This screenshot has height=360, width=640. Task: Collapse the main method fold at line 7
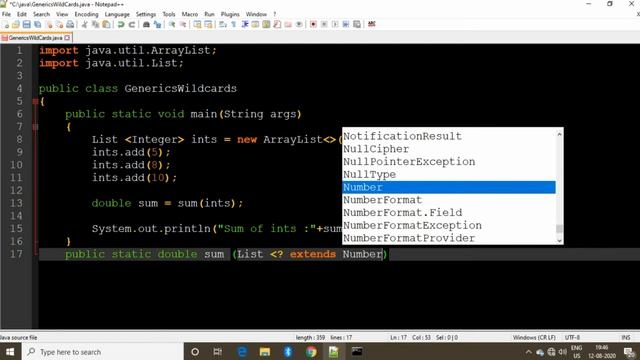(36, 127)
